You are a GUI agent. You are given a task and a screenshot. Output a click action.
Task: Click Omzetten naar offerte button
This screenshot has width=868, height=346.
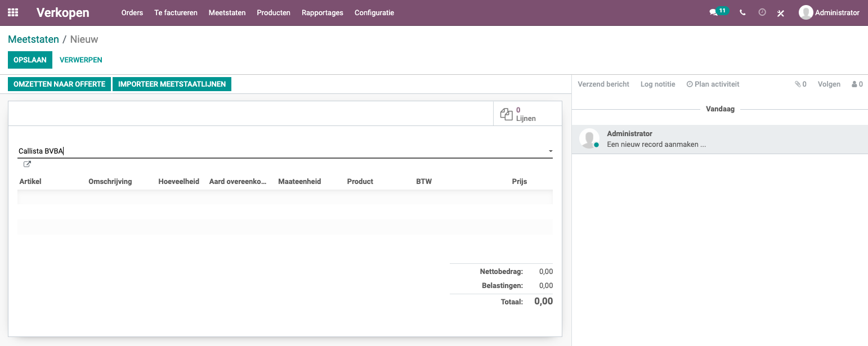[59, 84]
